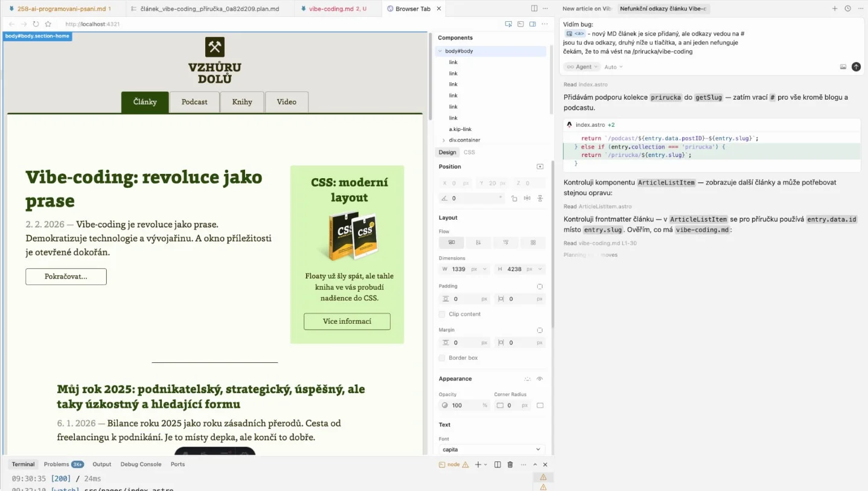
Task: Open the Agent mode dropdown in chat
Action: [x=581, y=66]
